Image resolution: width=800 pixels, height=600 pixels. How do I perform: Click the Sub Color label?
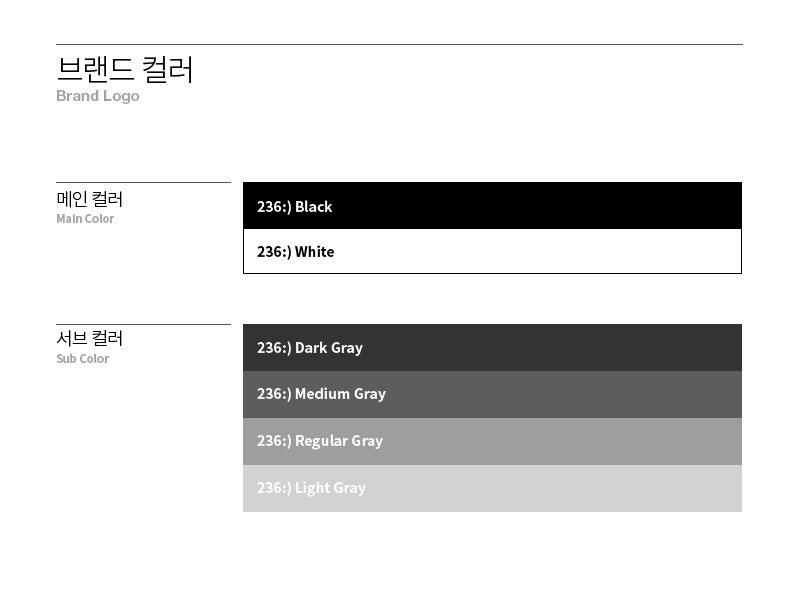[83, 359]
